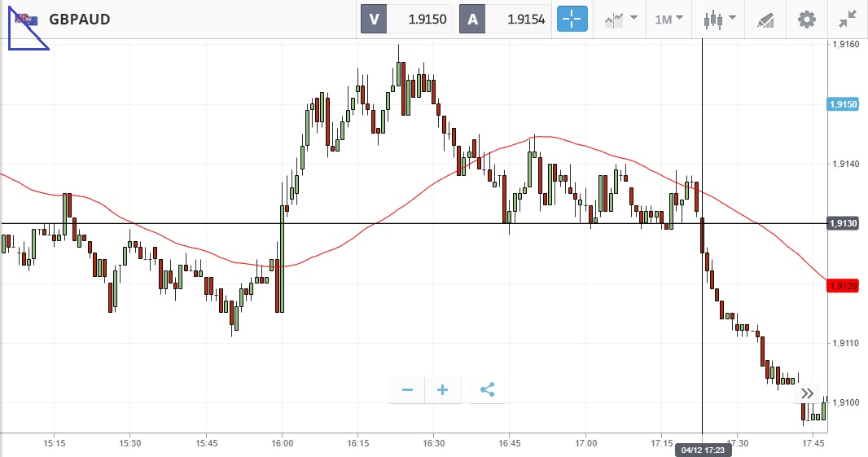Click the share chart icon

pos(487,390)
